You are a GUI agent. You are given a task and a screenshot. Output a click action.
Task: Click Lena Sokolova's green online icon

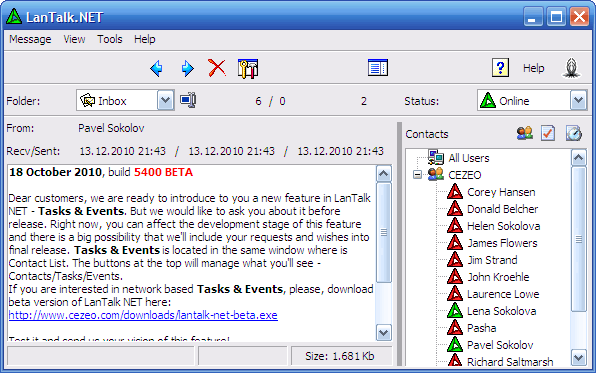(455, 311)
